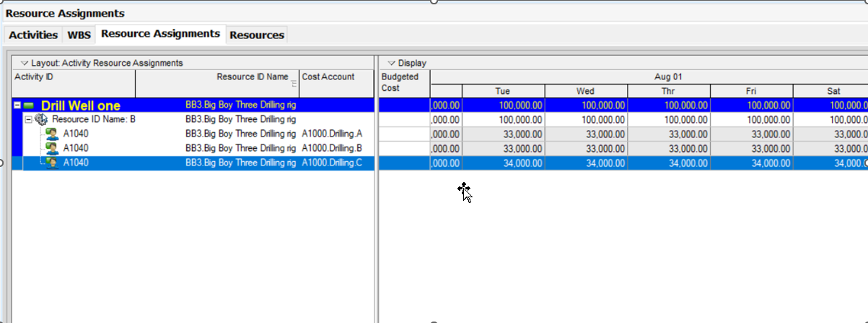The height and width of the screenshot is (323, 868).
Task: Click resource icon of the A1000.Drilling.B row
Action: (52, 149)
